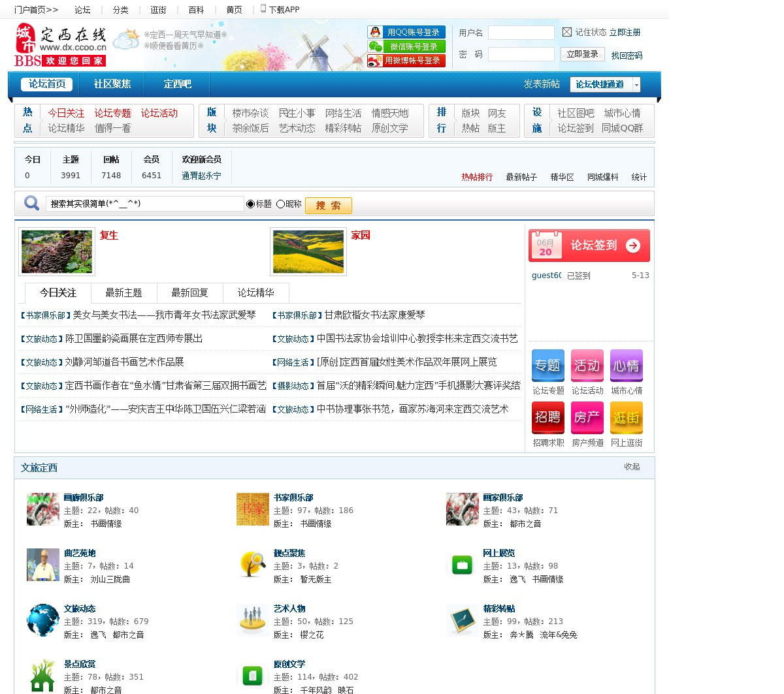Switch to the 最新主题 tab
Screen dimensions: 784x694
click(123, 292)
